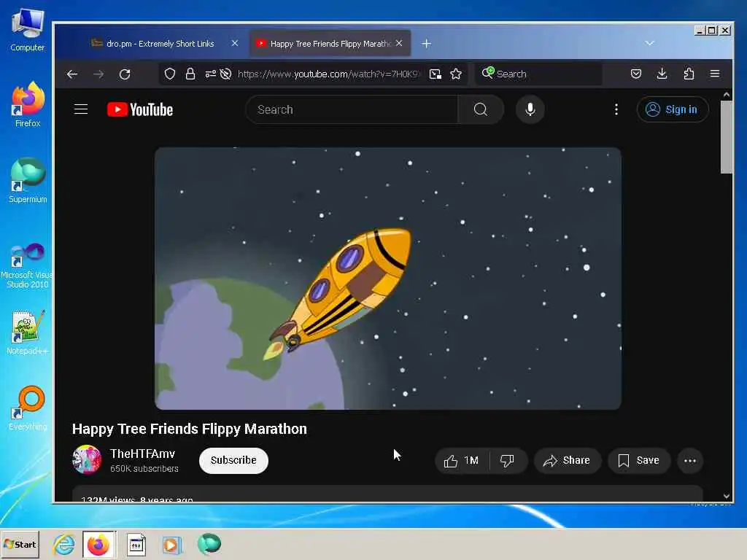Click the autoplay blocked icon in address bar
747x560 pixels.
click(226, 74)
